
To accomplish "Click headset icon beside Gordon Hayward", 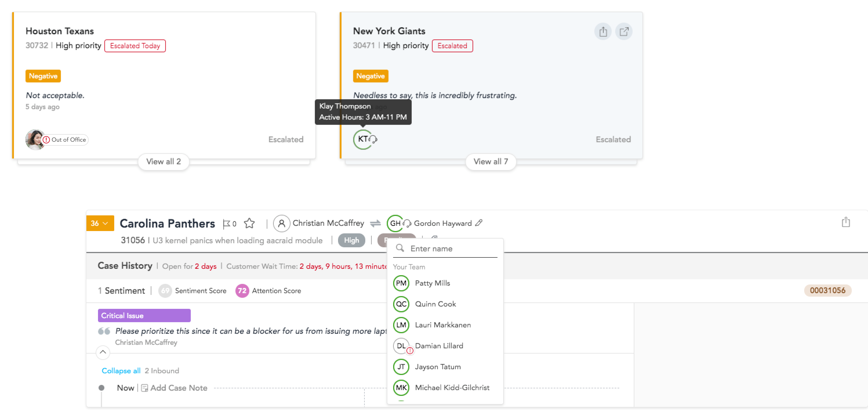I will [x=407, y=223].
